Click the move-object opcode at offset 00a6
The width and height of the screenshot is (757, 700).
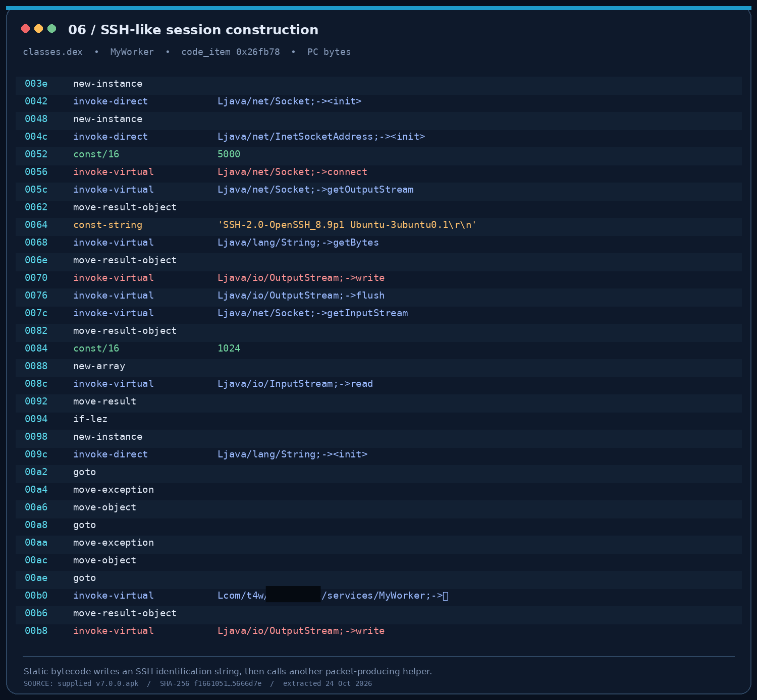(x=105, y=507)
